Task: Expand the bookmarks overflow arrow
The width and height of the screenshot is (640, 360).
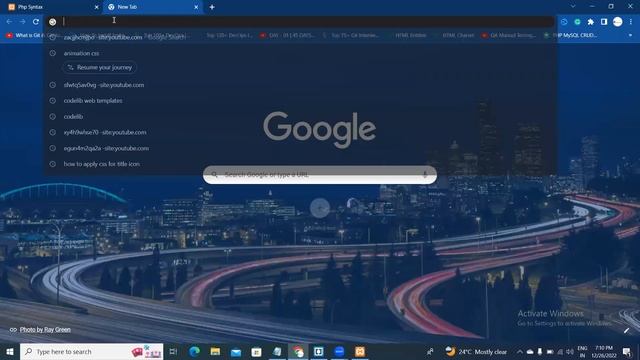Action: click(x=630, y=36)
